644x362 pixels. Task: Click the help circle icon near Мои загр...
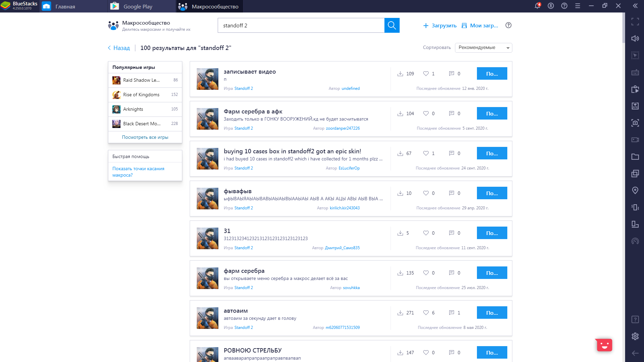click(x=509, y=25)
